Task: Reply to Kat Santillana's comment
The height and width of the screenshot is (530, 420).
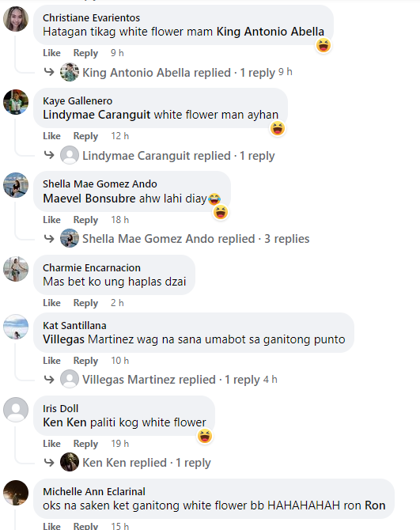Action: (x=85, y=361)
